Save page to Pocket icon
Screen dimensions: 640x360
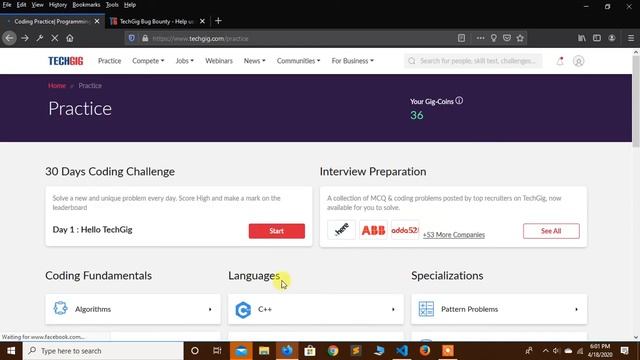[507, 38]
